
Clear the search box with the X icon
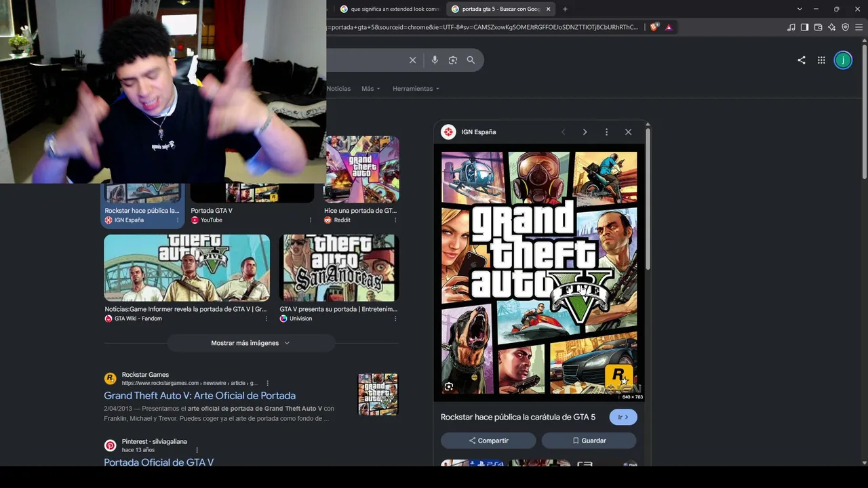click(x=412, y=60)
